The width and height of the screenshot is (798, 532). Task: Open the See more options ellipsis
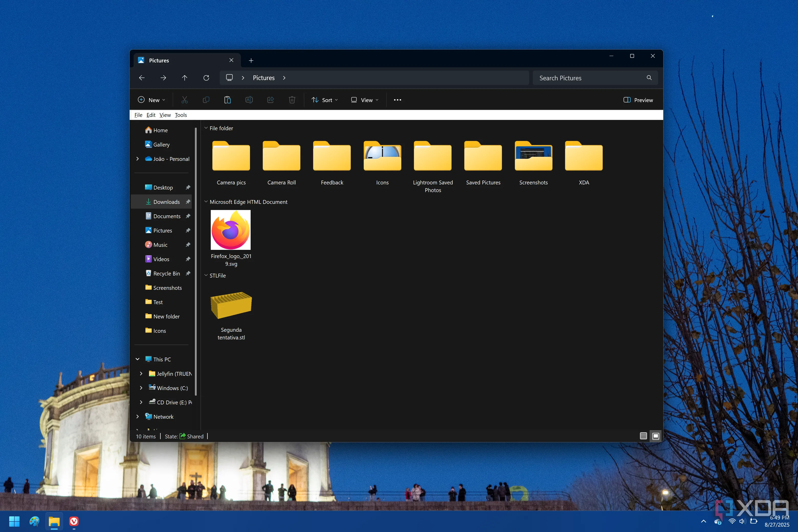397,100
